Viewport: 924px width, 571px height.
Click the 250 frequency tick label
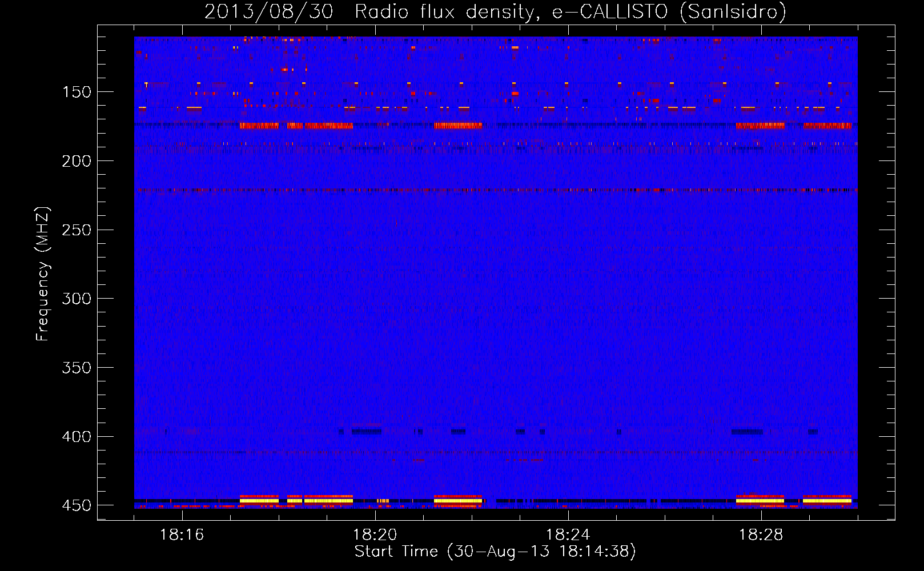pyautogui.click(x=77, y=230)
